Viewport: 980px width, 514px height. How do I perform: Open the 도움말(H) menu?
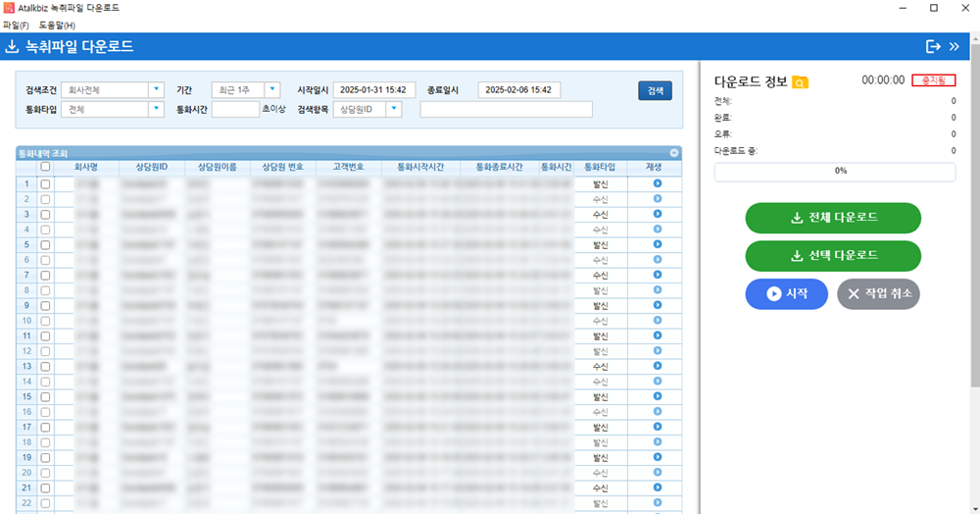tap(57, 25)
